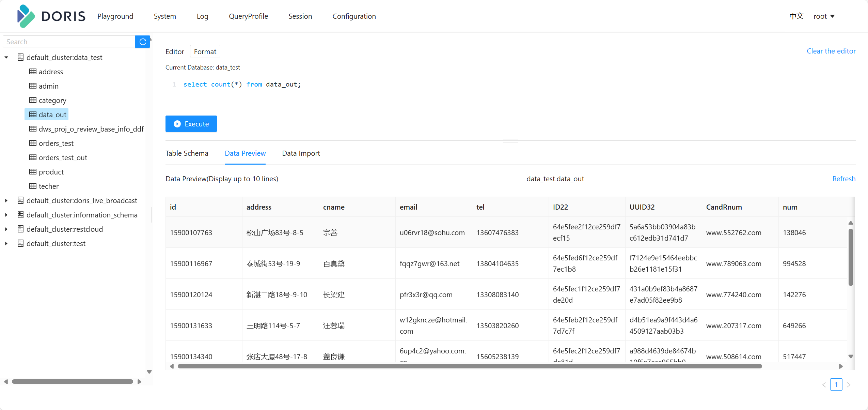
Task: Click the play icon inside Execute button
Action: [177, 124]
